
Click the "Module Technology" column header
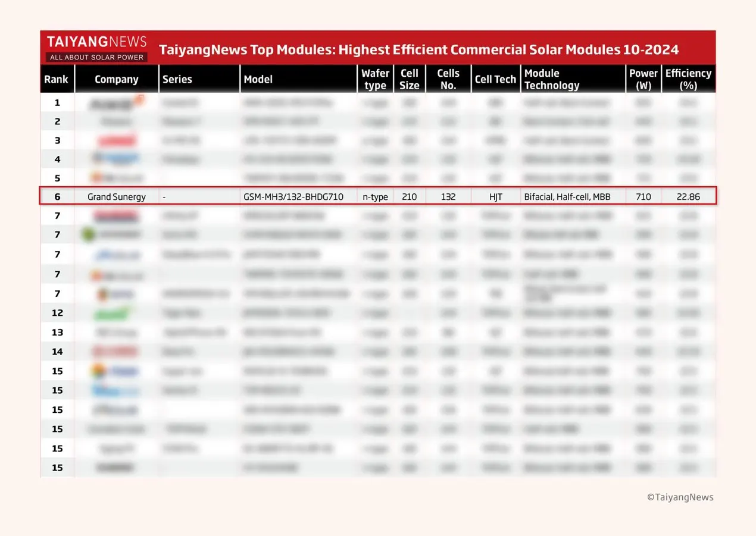[x=552, y=79]
